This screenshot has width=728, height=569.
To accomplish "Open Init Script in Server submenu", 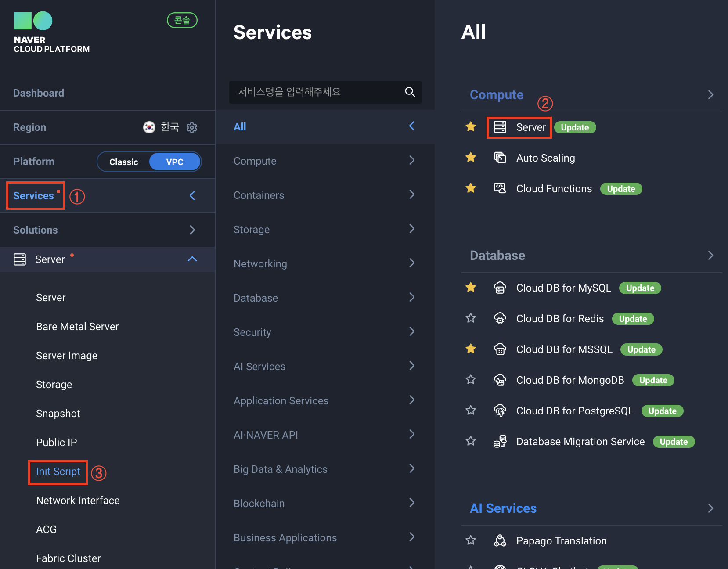I will point(58,472).
